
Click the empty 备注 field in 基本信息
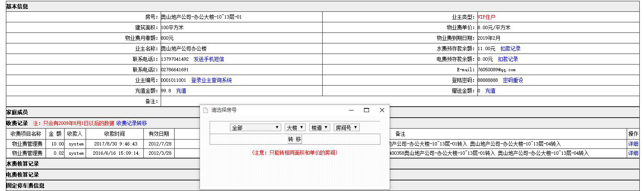(400, 101)
